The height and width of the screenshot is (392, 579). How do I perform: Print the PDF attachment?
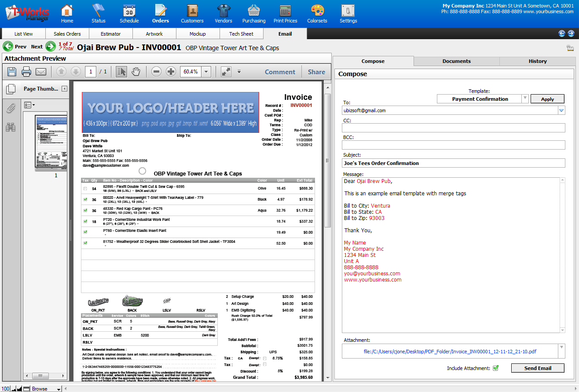point(26,72)
